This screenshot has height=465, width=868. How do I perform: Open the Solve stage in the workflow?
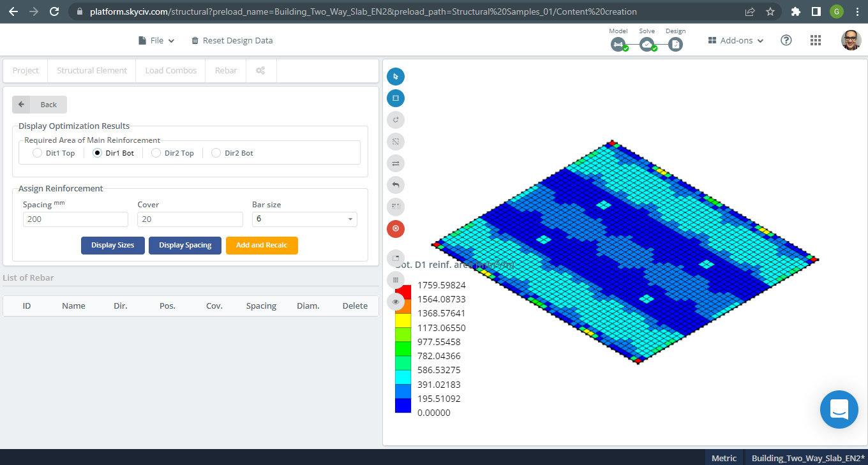(x=647, y=45)
